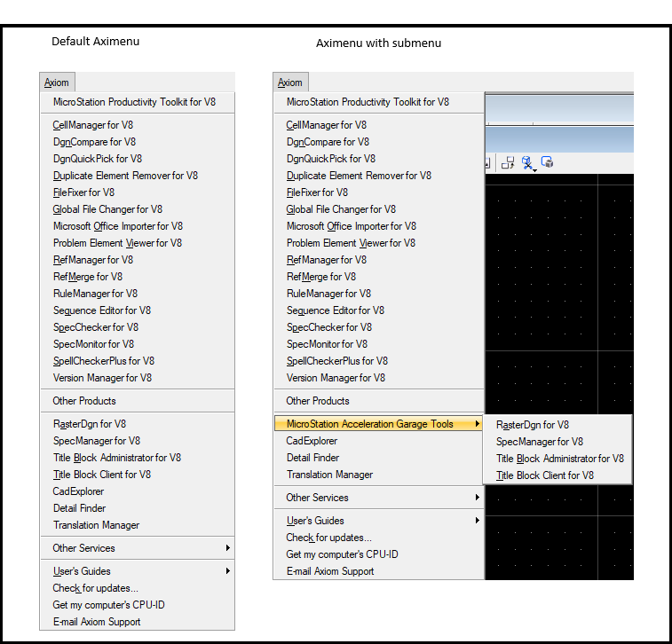Expand Other Services arrow in right menu
This screenshot has height=644, width=672.
(x=478, y=497)
